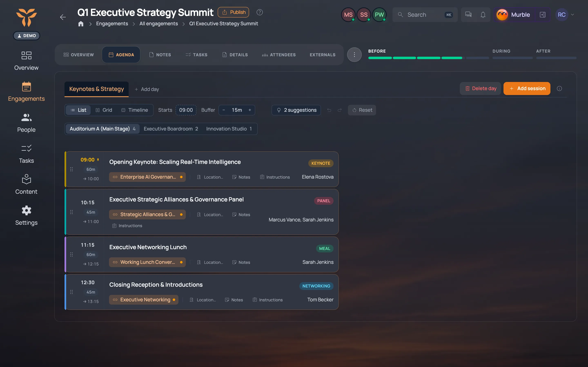Click the Add session button
This screenshot has width=588, height=367.
click(x=527, y=89)
